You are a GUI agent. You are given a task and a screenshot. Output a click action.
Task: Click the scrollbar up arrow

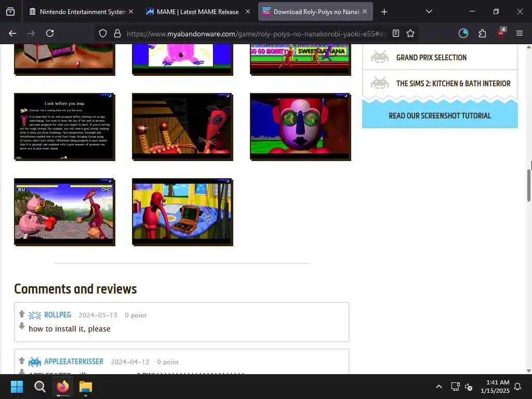(x=528, y=47)
